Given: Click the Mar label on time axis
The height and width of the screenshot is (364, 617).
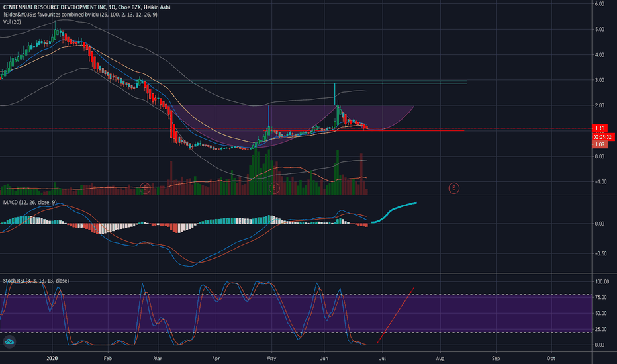Looking at the screenshot, I should (x=158, y=358).
